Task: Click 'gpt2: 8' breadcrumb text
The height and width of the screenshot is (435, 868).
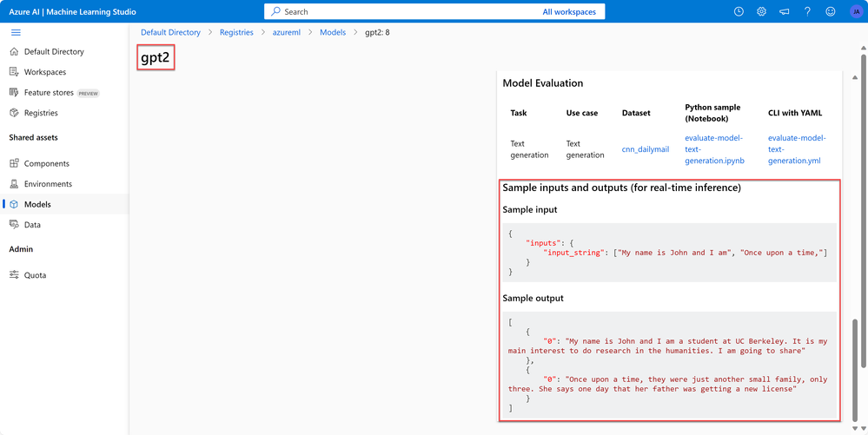Action: tap(377, 33)
